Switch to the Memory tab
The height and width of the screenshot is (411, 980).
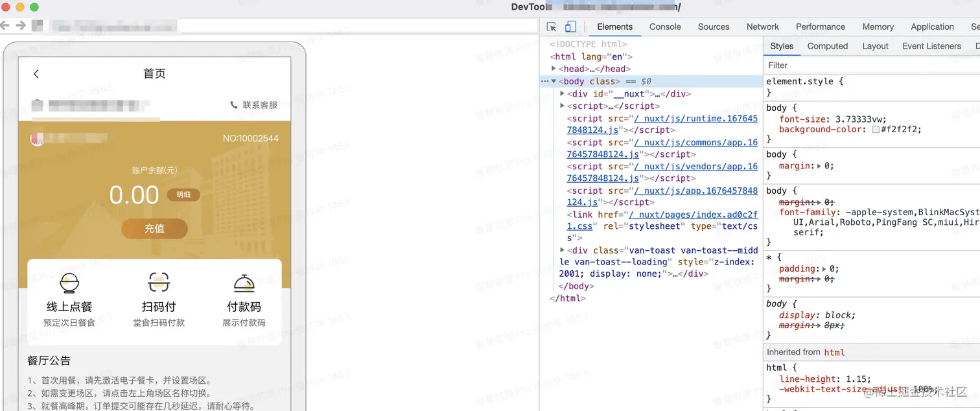tap(878, 27)
